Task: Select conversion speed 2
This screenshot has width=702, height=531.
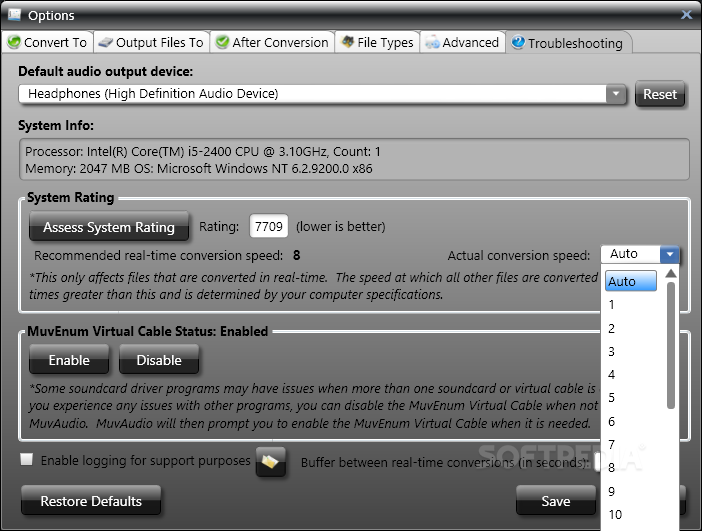Action: point(631,328)
